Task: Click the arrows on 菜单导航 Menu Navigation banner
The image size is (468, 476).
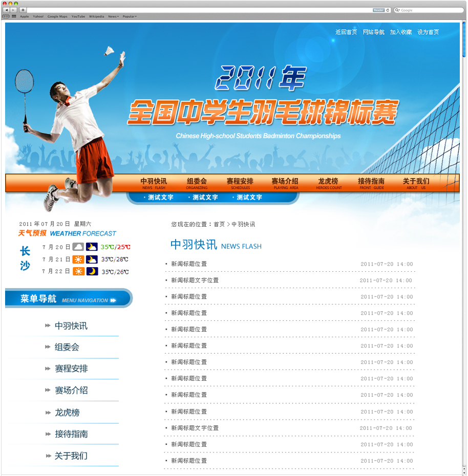Action: (113, 300)
